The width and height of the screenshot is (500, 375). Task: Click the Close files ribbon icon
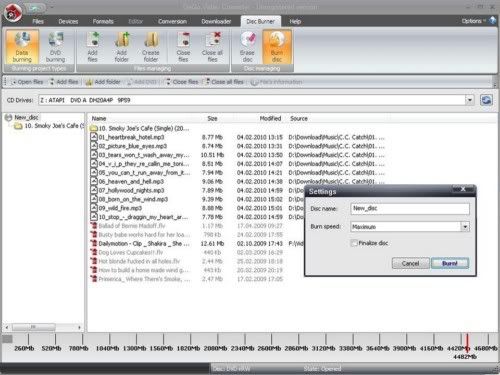[x=183, y=47]
